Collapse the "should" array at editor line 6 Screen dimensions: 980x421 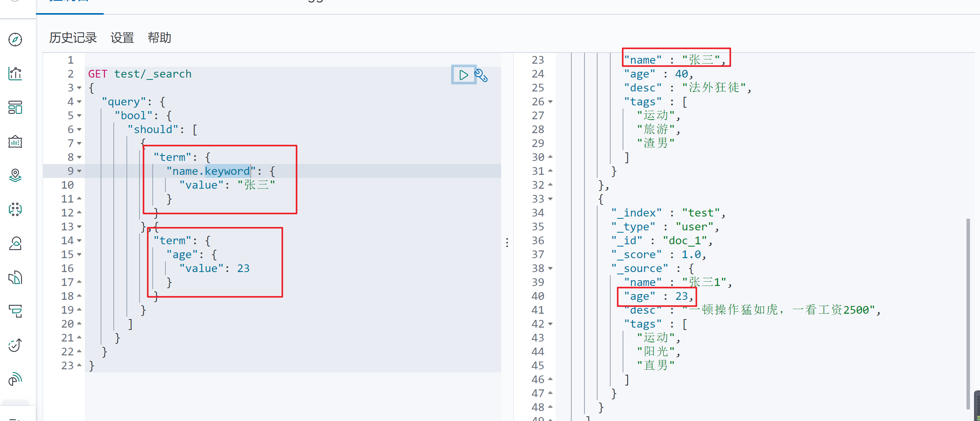click(x=79, y=130)
